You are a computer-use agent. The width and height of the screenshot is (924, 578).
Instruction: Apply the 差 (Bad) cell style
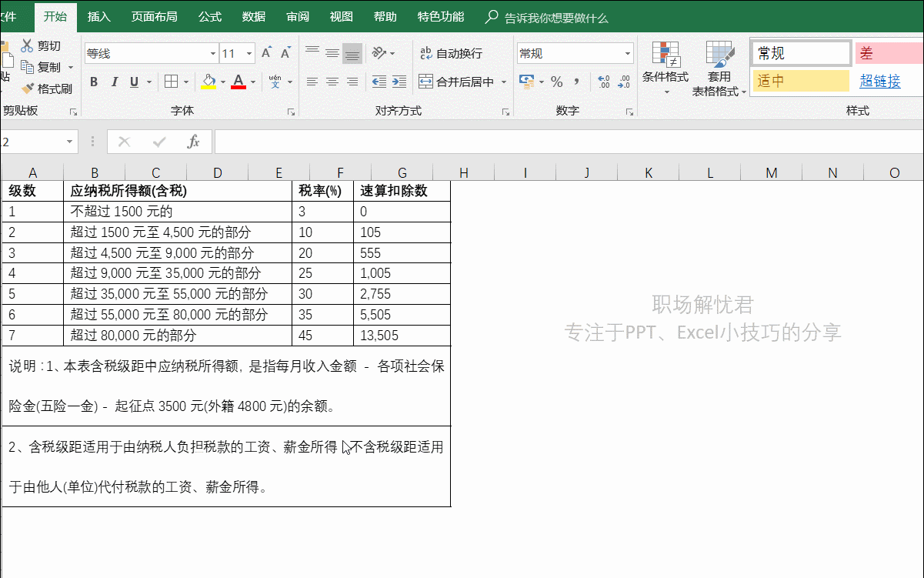point(889,53)
